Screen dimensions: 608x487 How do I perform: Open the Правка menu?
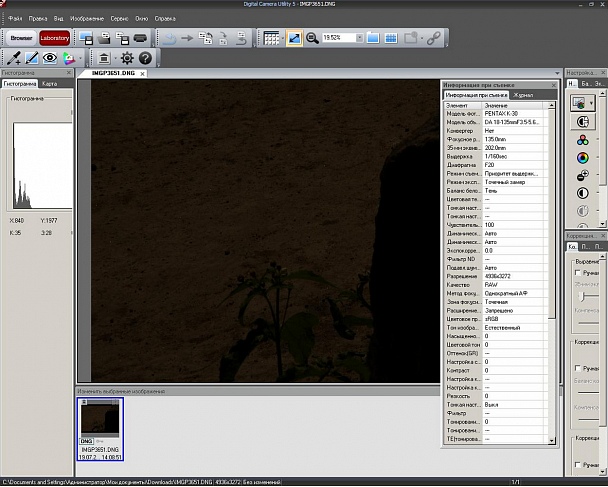(38, 18)
